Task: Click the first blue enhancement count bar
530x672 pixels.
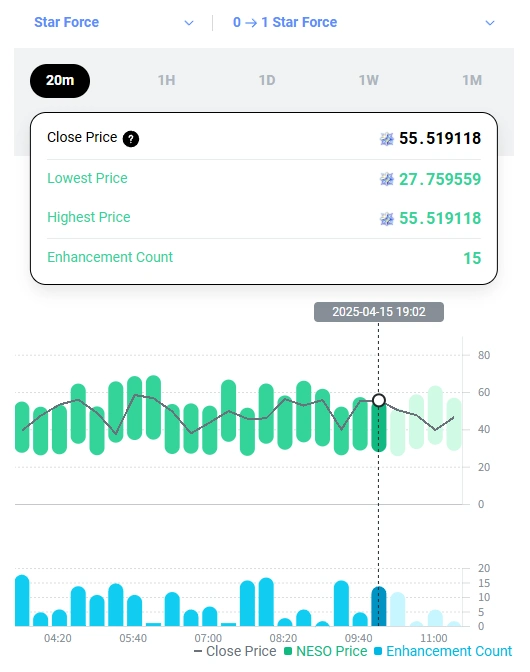Action: coord(22,600)
